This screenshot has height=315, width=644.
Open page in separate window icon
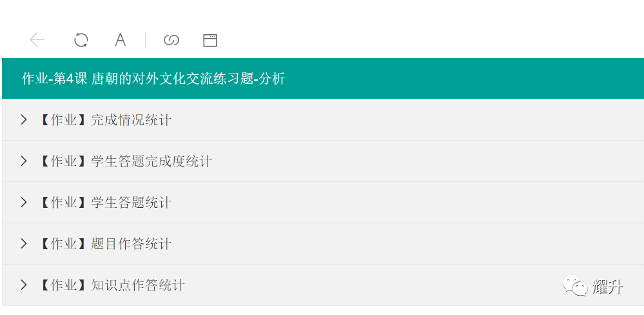coord(210,40)
